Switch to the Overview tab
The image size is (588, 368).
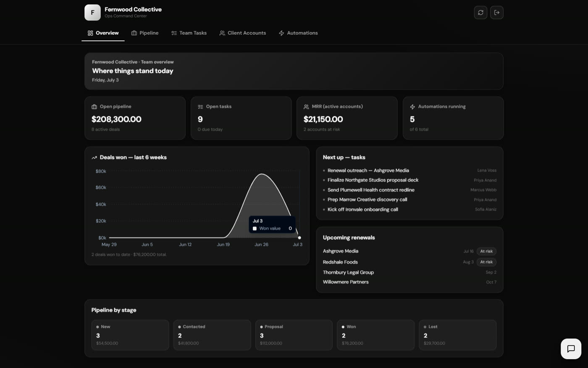point(103,33)
